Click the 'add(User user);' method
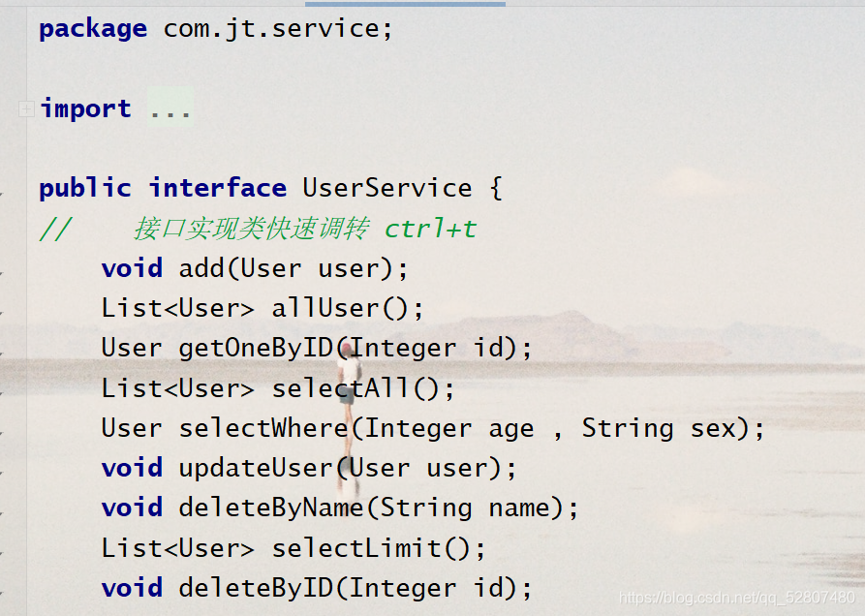865x616 pixels. 293,268
